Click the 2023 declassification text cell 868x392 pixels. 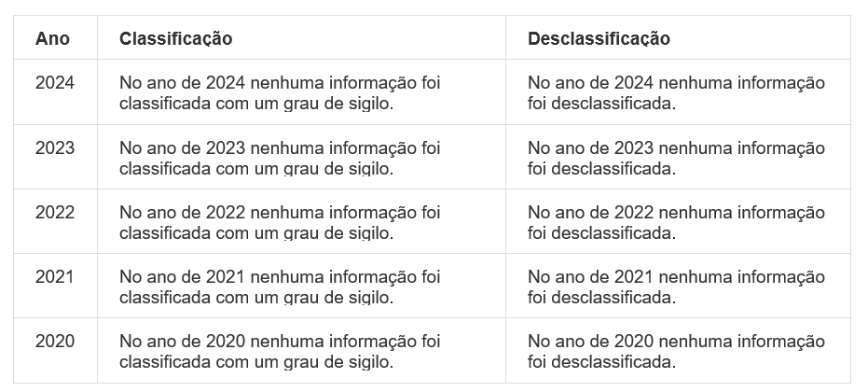[x=676, y=158]
